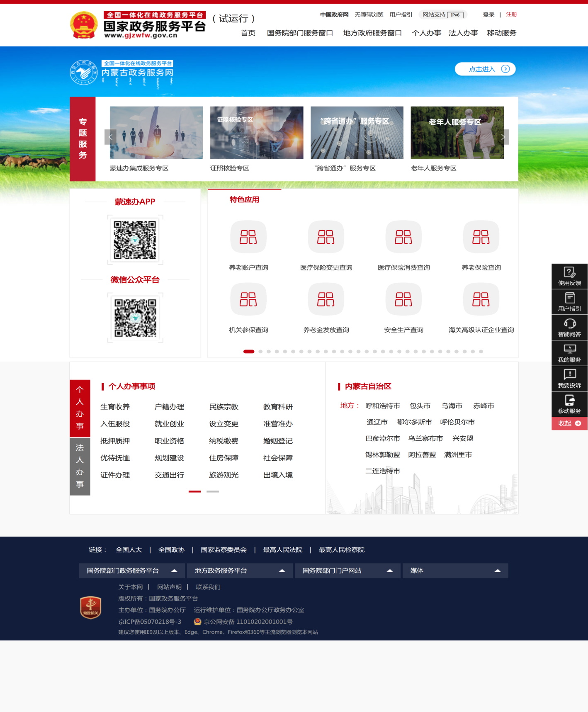The height and width of the screenshot is (712, 588).
Task: Click the 微信公众平台 QR code image
Action: [x=135, y=318]
